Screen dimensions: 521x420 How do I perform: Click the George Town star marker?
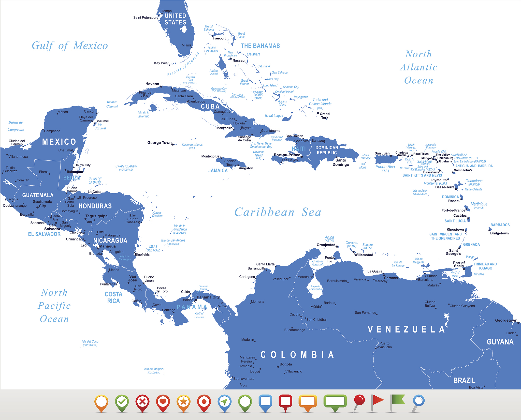point(173,145)
